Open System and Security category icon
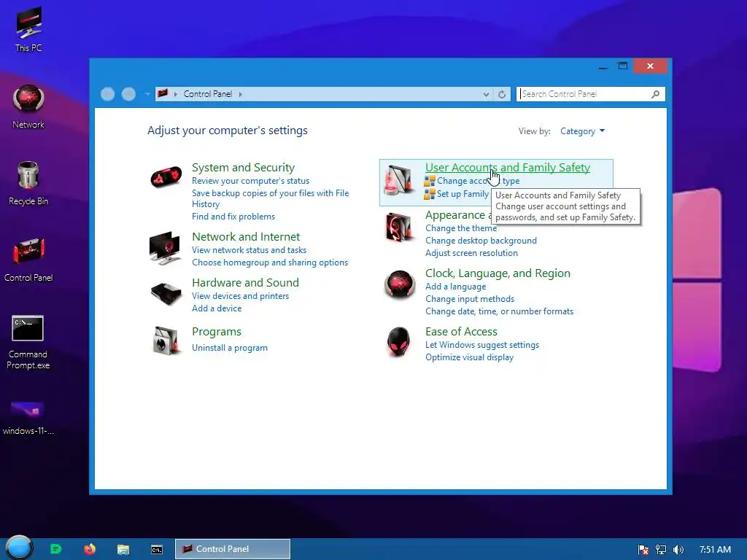The height and width of the screenshot is (560, 747). coord(166,177)
